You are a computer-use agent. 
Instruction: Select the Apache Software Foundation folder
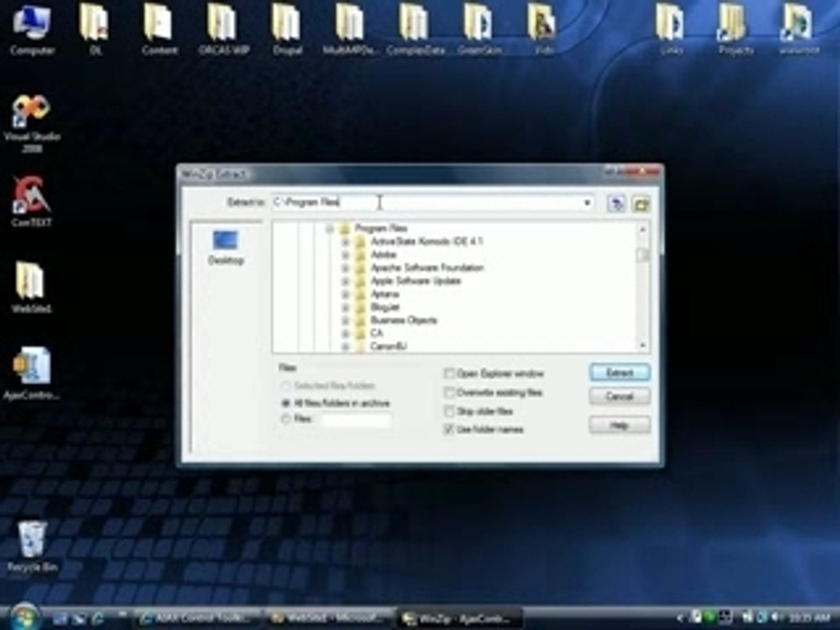(x=428, y=268)
